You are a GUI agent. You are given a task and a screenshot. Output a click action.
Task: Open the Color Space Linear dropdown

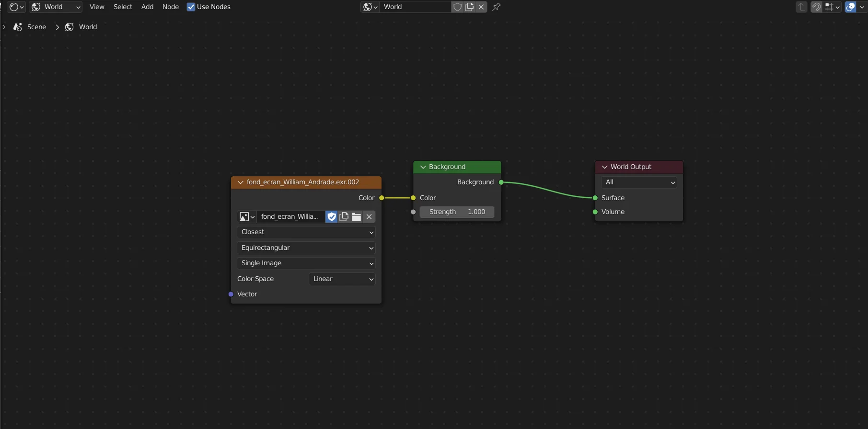tap(342, 279)
